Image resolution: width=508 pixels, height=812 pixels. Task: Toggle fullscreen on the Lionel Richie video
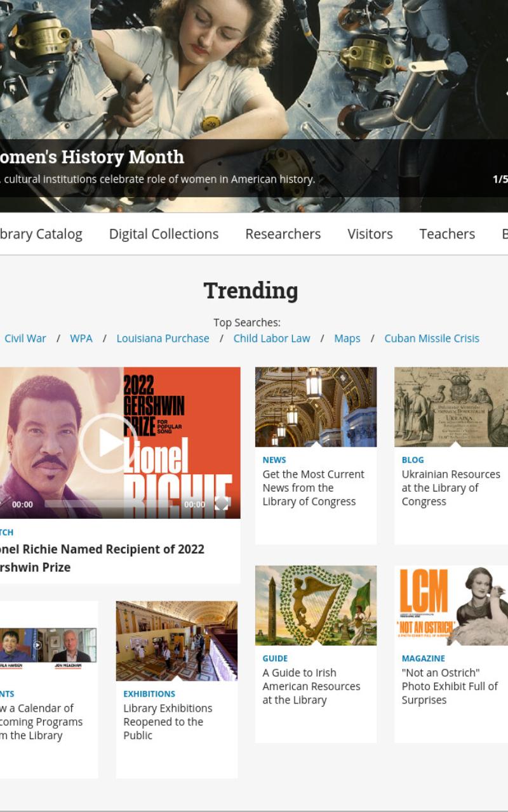tap(222, 504)
